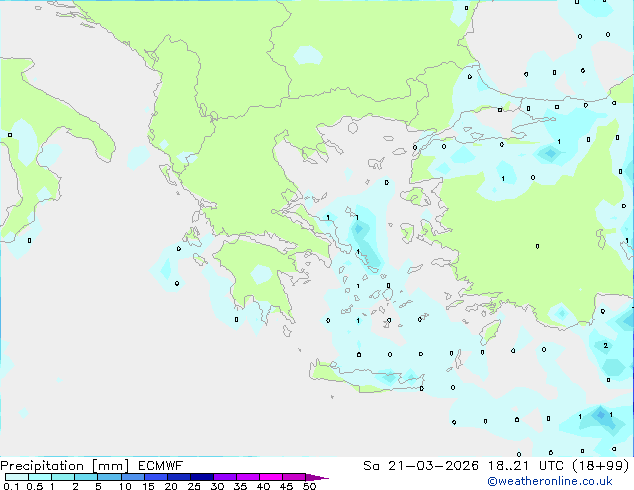This screenshot has height=490, width=634.
Task: Click the date 'Sa 21-03-2026' text
Action: click(x=421, y=466)
